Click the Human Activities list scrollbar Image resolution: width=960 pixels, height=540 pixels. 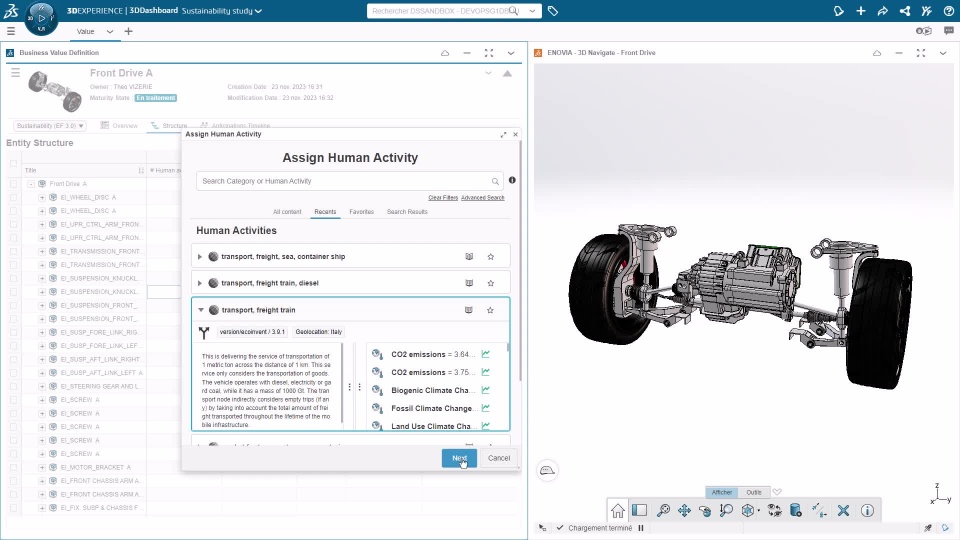(520, 260)
